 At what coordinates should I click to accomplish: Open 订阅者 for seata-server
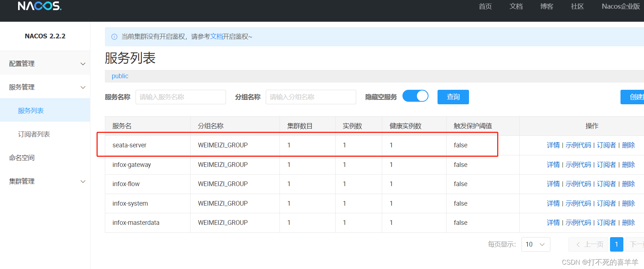606,145
